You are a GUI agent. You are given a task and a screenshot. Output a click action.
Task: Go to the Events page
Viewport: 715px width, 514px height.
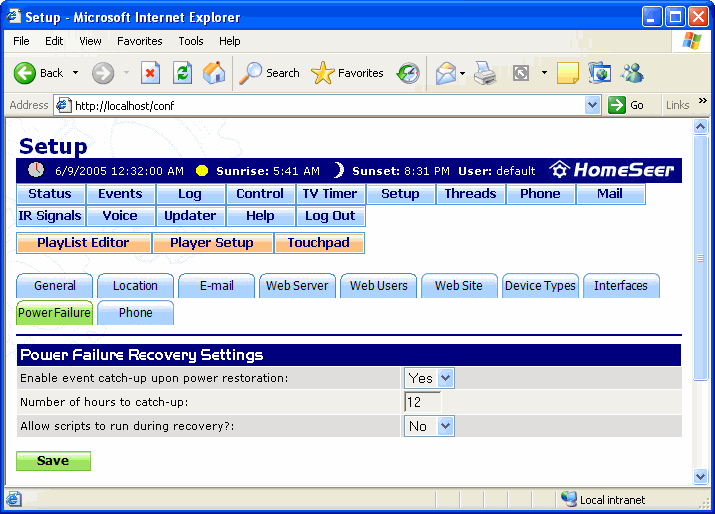pyautogui.click(x=121, y=194)
